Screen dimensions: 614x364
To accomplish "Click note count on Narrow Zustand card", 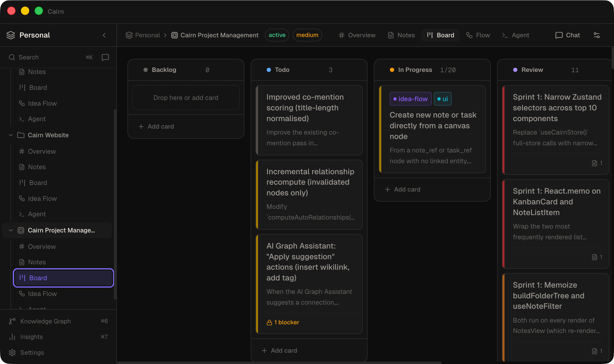I will click(597, 163).
